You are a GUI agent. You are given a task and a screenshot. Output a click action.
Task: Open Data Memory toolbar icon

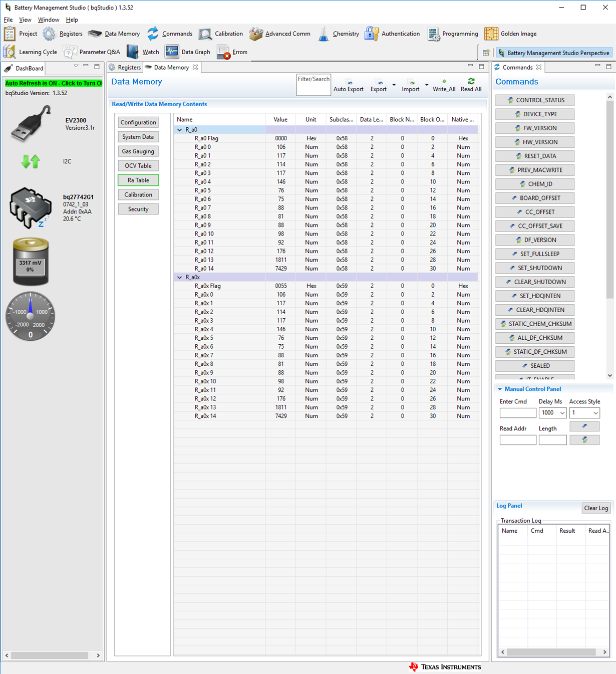click(94, 34)
